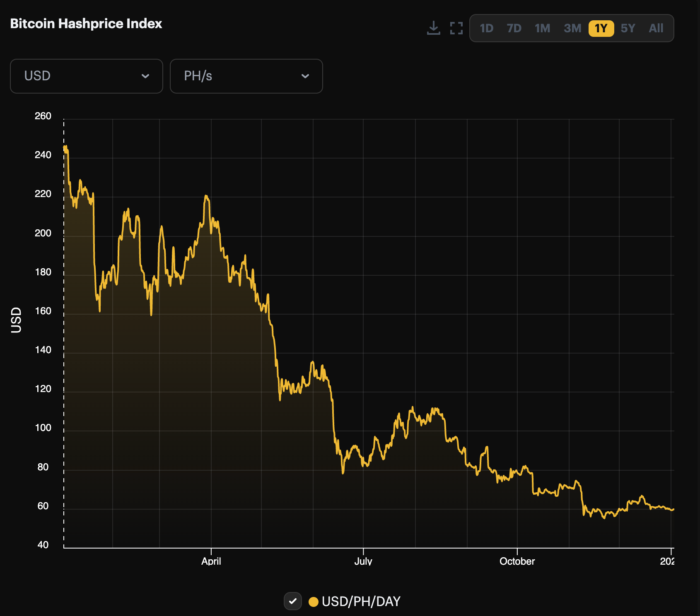Click the 120 y-axis value
Screen dimensions: 700x616
point(43,389)
